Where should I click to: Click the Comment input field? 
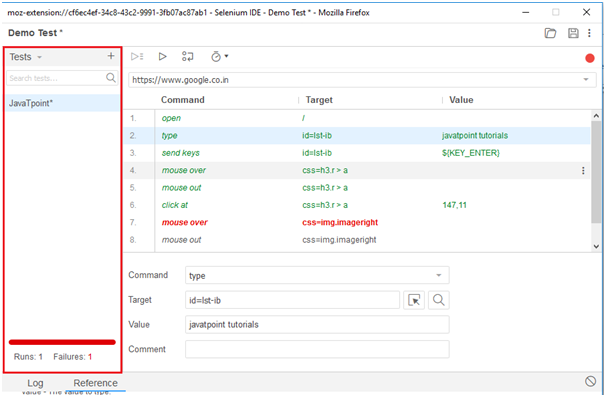pyautogui.click(x=317, y=349)
